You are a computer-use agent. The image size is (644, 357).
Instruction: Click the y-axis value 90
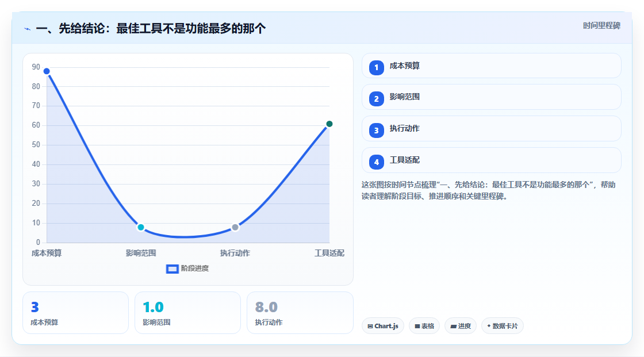point(36,67)
